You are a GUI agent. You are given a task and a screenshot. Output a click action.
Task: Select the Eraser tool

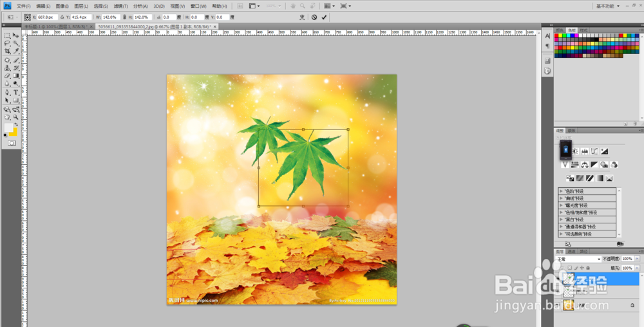click(x=6, y=75)
